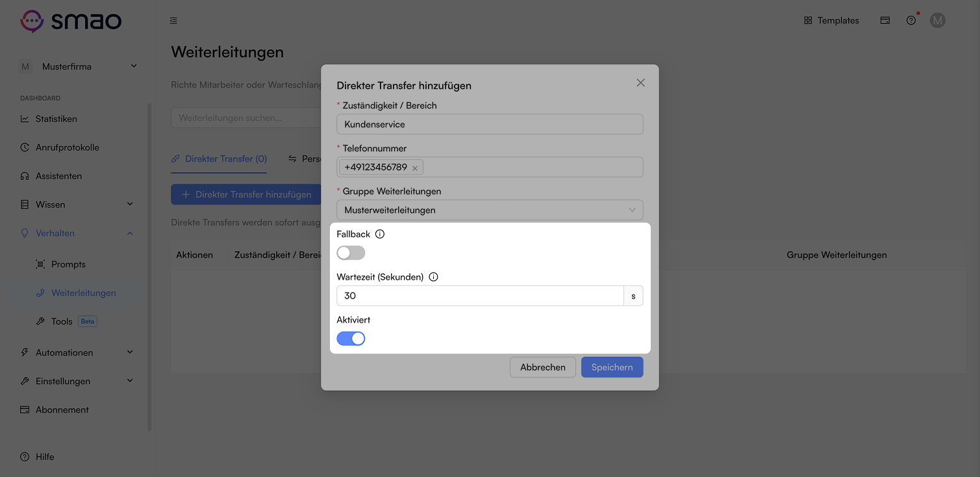Click Direkter Transfer hinzufügen button

[246, 194]
